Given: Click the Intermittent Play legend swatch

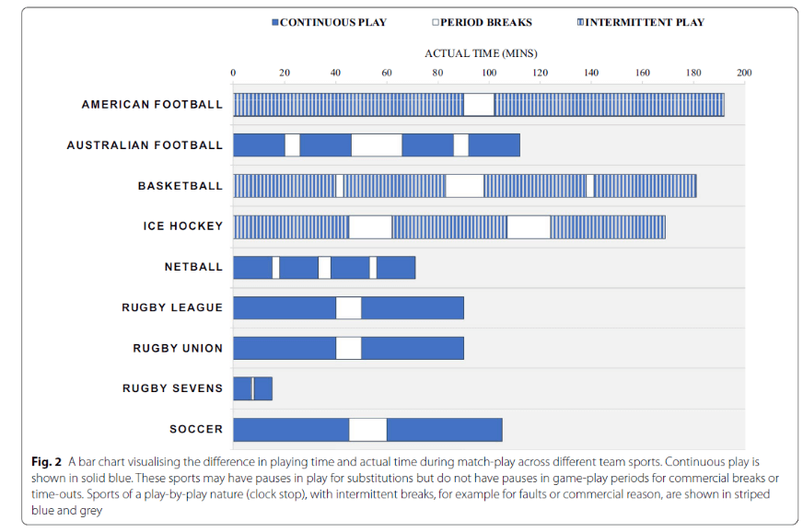Looking at the screenshot, I should tap(580, 22).
